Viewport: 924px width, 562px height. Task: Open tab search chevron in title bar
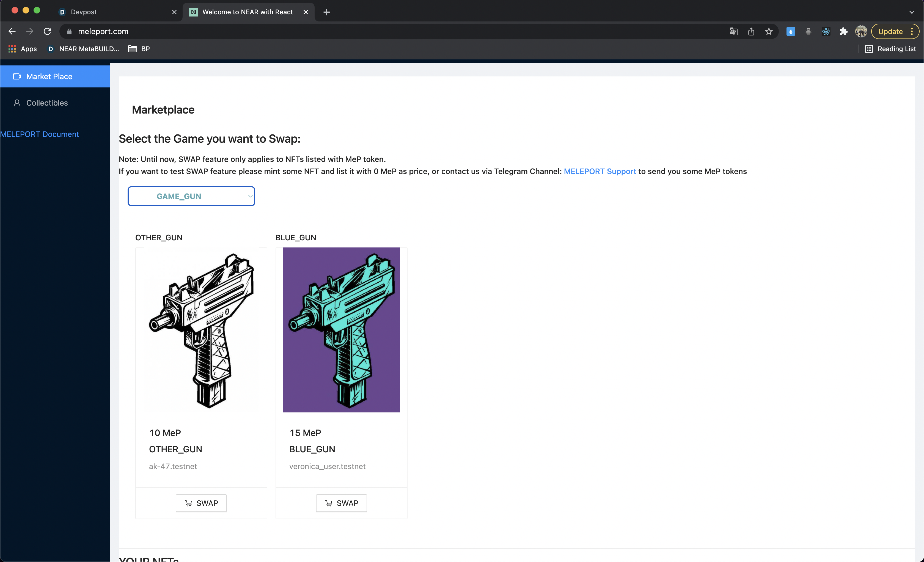pos(912,12)
